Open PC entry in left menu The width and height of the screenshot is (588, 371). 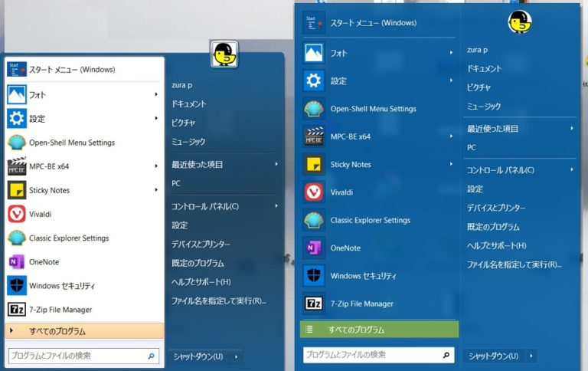point(176,183)
